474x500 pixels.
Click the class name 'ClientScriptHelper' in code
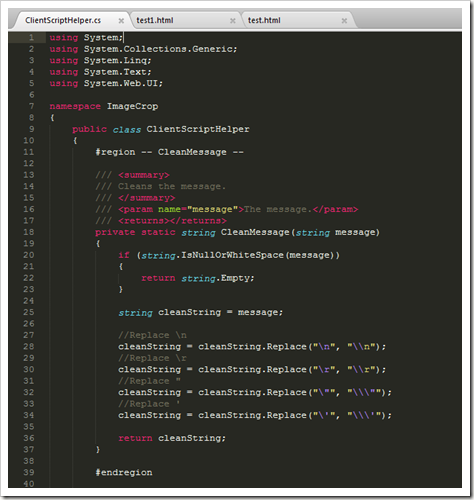coord(198,129)
